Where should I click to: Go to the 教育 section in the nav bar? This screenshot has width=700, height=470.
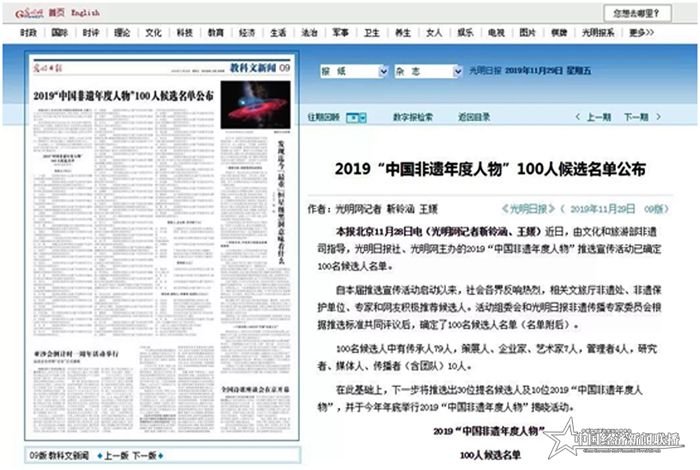tap(215, 33)
